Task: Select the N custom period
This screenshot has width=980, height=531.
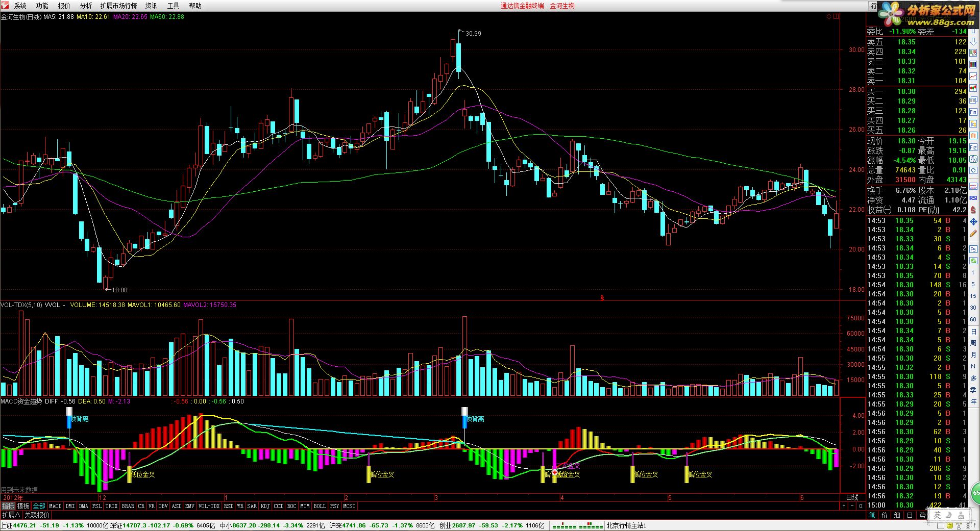Action: coord(973,366)
